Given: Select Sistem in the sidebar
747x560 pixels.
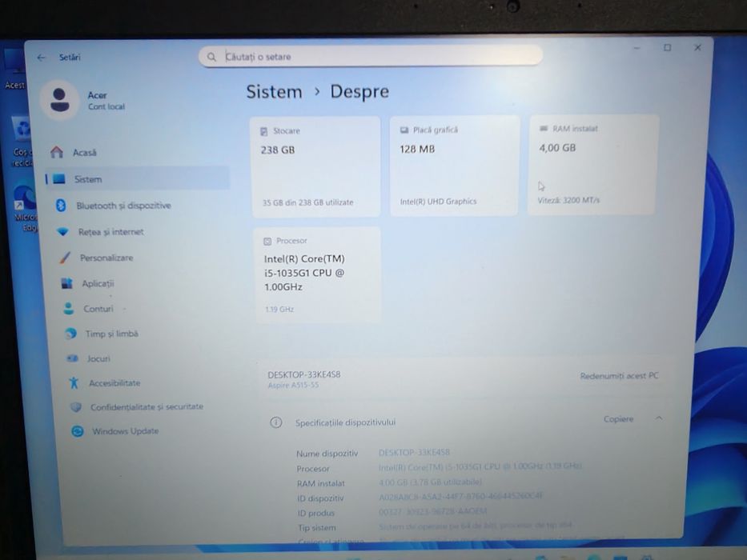Looking at the screenshot, I should (x=137, y=178).
